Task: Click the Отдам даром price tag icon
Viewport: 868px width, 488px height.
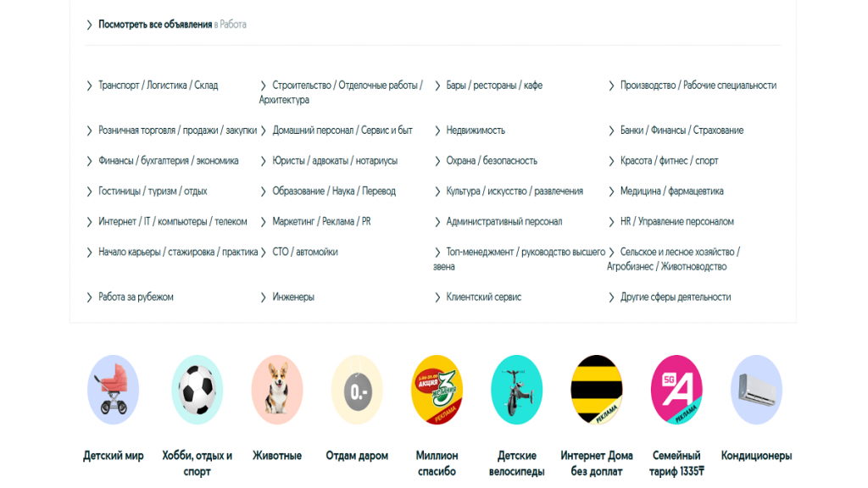Action: click(357, 390)
